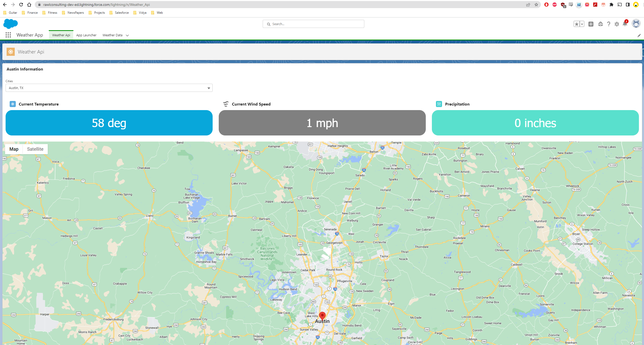Viewport: 644px width, 345px height.
Task: Select the Weather Api tab
Action: [x=61, y=35]
